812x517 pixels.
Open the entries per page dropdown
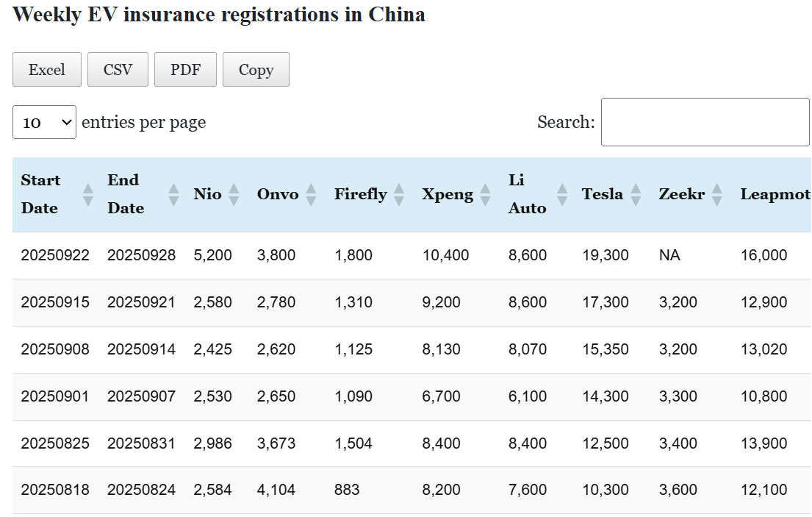[44, 122]
